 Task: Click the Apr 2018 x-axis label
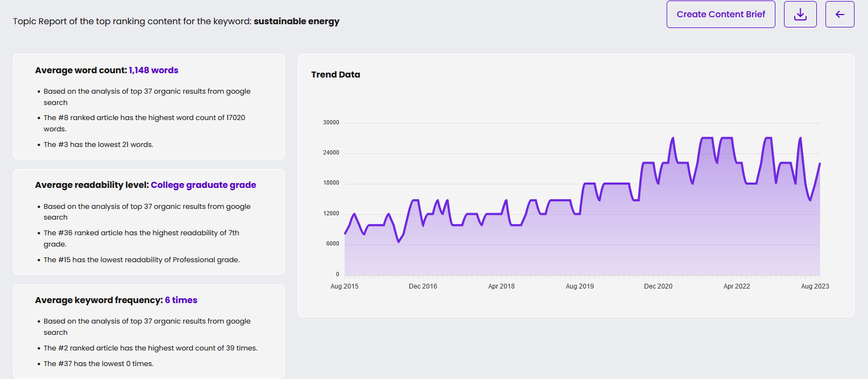[x=501, y=286]
